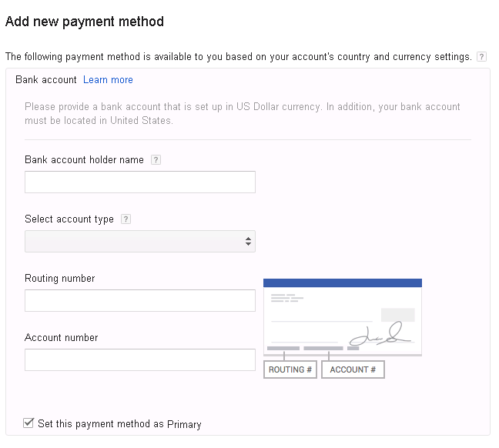Click the ACCOUNT # label on check image
The width and height of the screenshot is (499, 448).
pos(353,369)
